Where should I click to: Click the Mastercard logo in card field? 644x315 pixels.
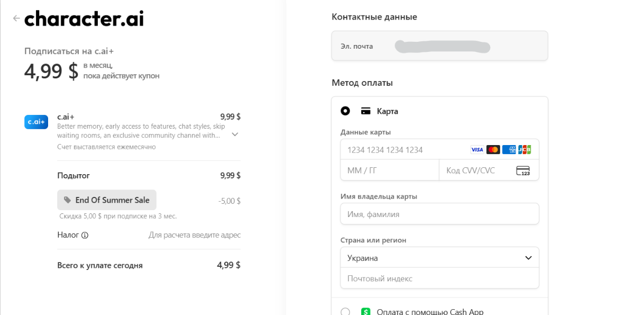493,150
